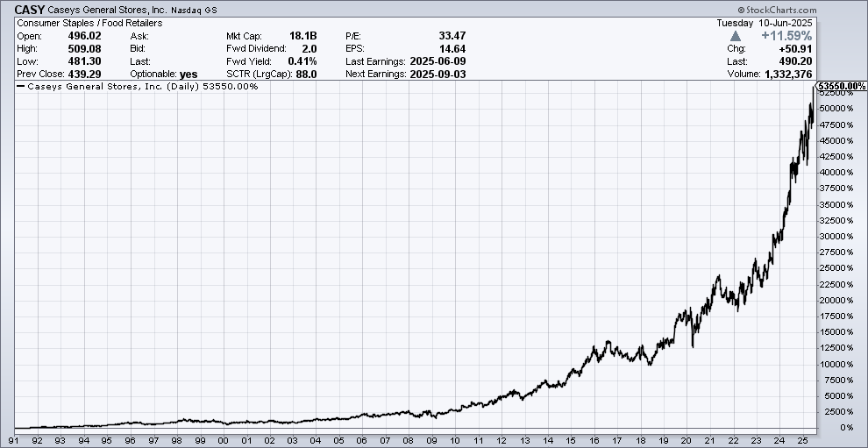The height and width of the screenshot is (448, 868).
Task: Click the Low value 481.30
Action: coord(84,61)
